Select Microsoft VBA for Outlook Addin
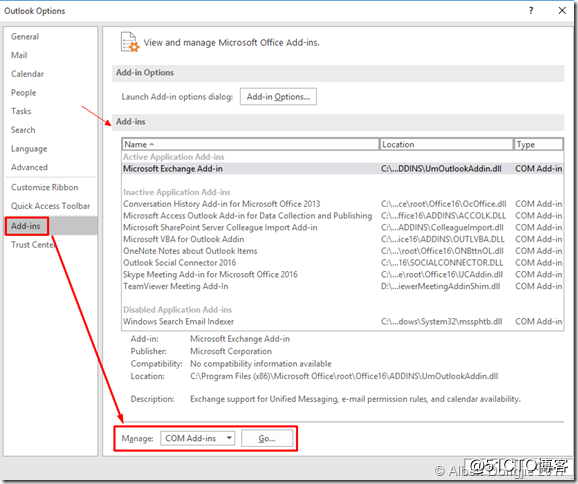This screenshot has height=484, width=578. coord(342,239)
